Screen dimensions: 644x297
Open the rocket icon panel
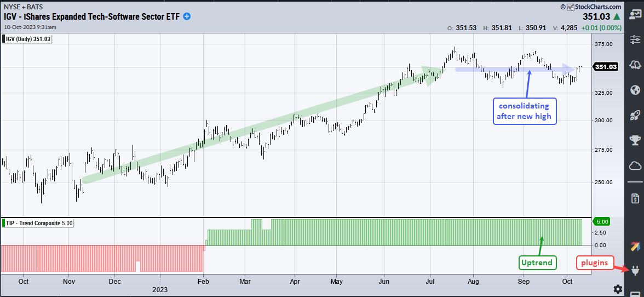(x=635, y=115)
